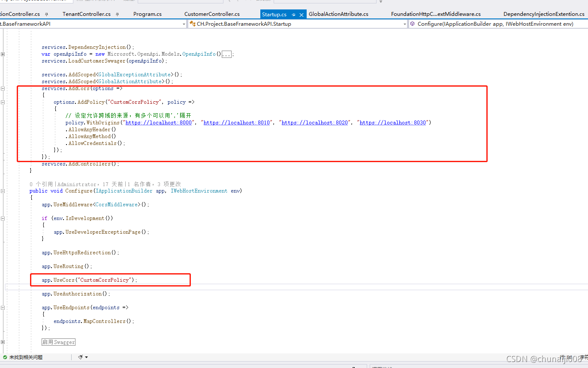This screenshot has width=588, height=368.
Task: Click the https://localhost:8000 hyperlink
Action: (x=159, y=122)
